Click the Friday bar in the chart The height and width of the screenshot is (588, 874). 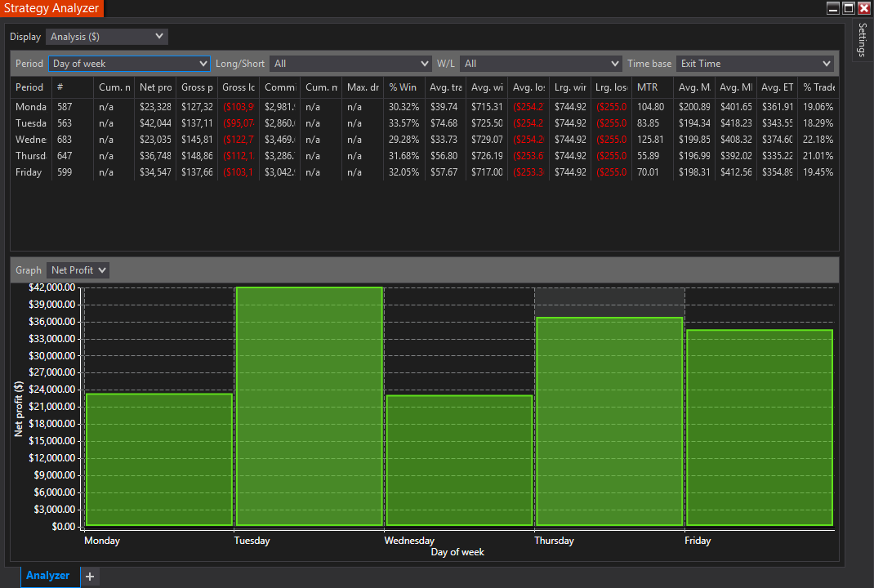(x=760, y=427)
